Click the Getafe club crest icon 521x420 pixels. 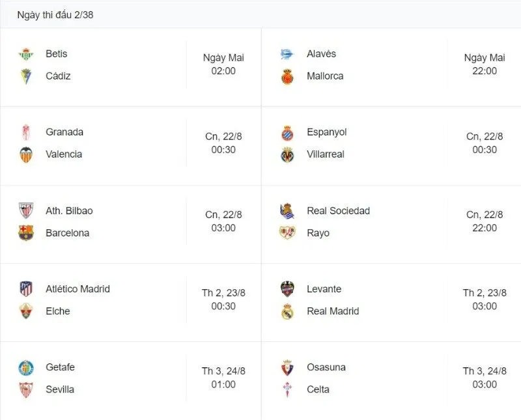[x=25, y=367]
